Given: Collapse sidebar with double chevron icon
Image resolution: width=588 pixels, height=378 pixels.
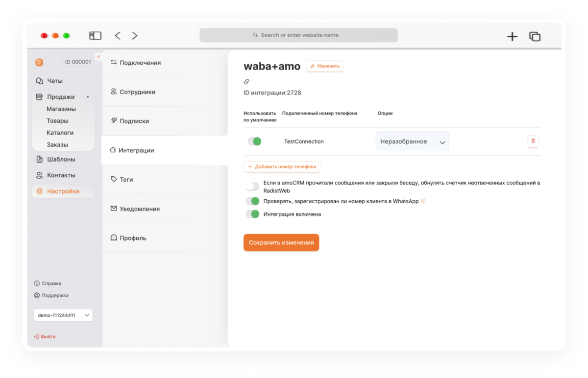Looking at the screenshot, I should (x=98, y=57).
